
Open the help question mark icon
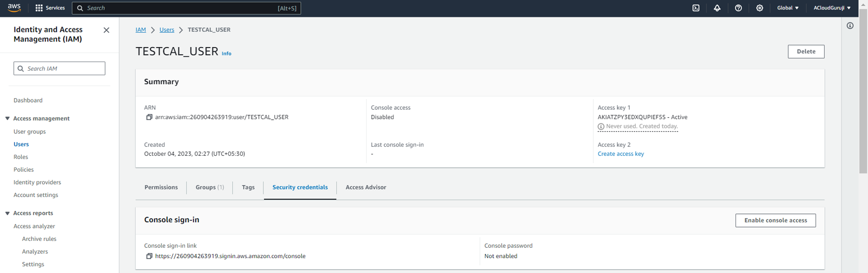[x=738, y=8]
